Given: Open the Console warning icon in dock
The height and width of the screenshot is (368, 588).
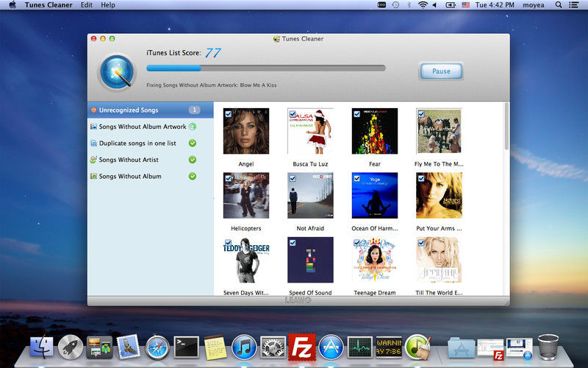Looking at the screenshot, I should [x=389, y=347].
